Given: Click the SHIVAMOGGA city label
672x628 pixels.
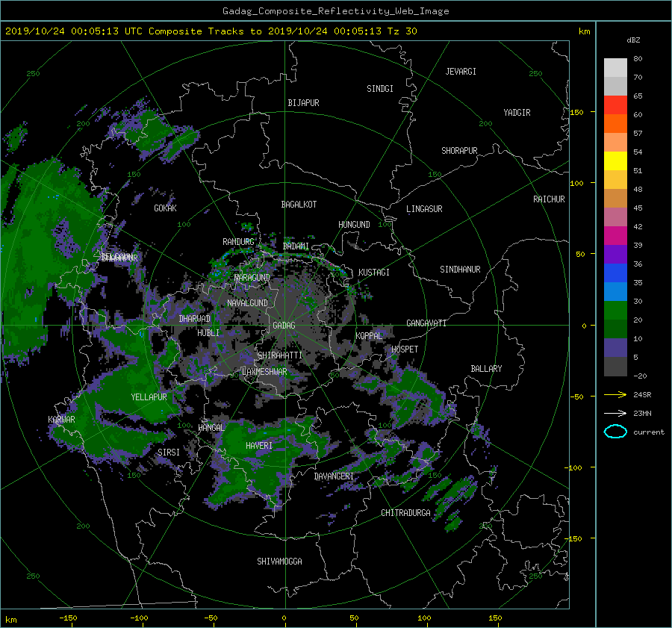Looking at the screenshot, I should (279, 562).
